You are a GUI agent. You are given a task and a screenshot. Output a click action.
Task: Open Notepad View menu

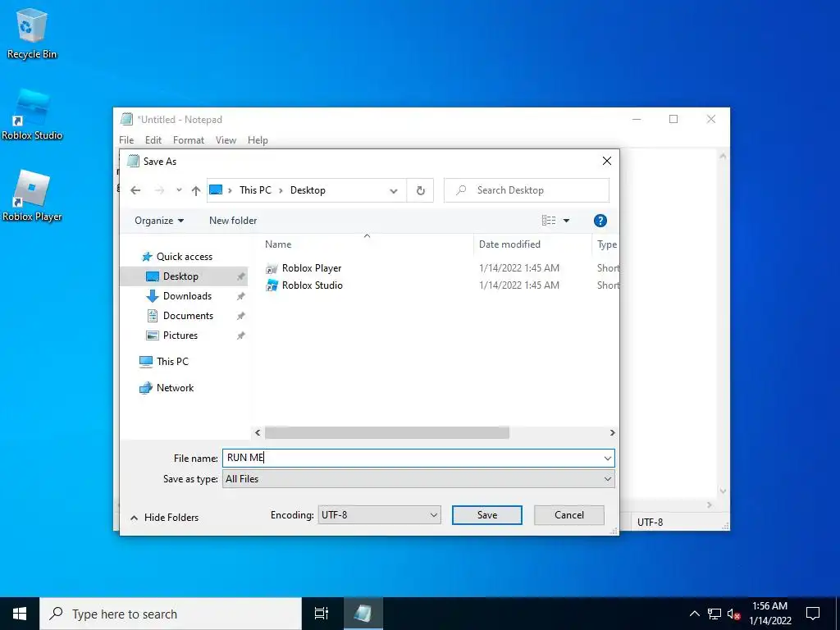[226, 140]
